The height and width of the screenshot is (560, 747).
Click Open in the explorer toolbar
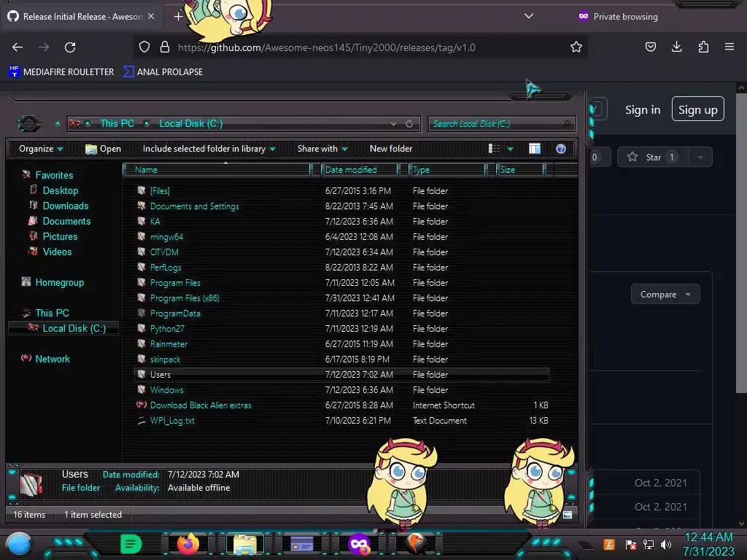pyautogui.click(x=103, y=149)
